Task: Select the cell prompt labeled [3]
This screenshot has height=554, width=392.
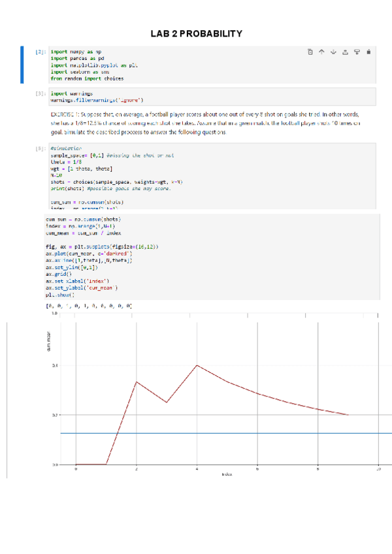Action: pyautogui.click(x=41, y=94)
